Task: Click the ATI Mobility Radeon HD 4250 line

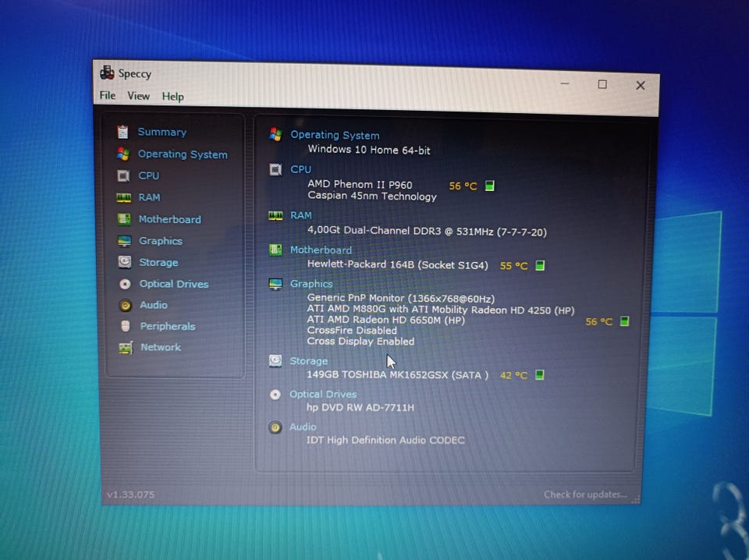Action: [440, 310]
